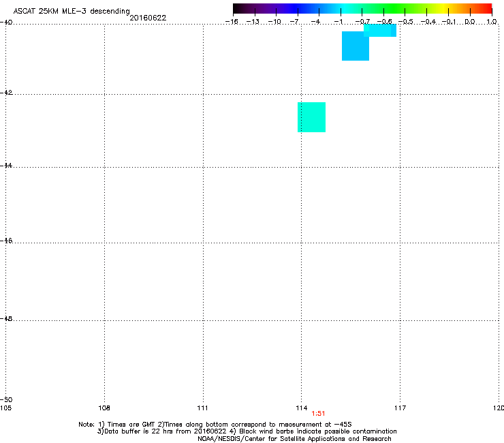Click the red end of the color bar
This screenshot has width=504, height=443.
coord(486,8)
